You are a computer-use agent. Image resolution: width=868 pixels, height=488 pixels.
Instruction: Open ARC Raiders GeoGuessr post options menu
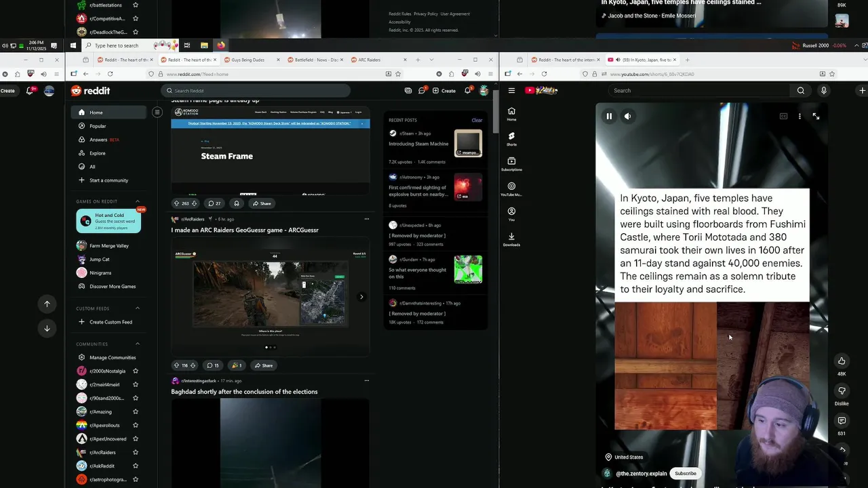[367, 219]
